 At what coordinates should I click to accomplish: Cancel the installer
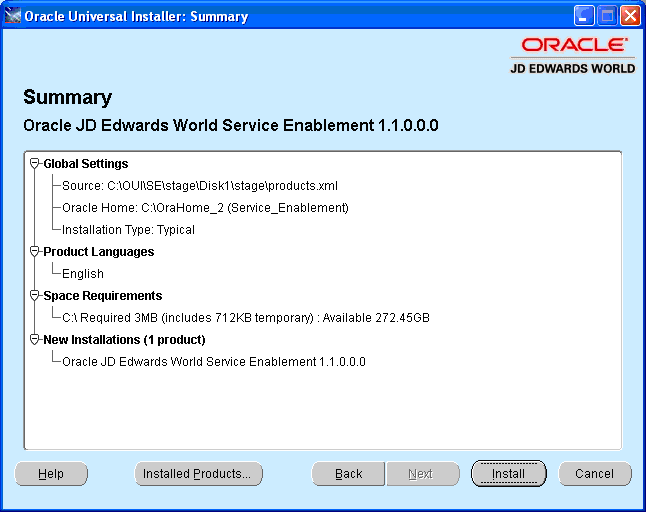pos(595,474)
